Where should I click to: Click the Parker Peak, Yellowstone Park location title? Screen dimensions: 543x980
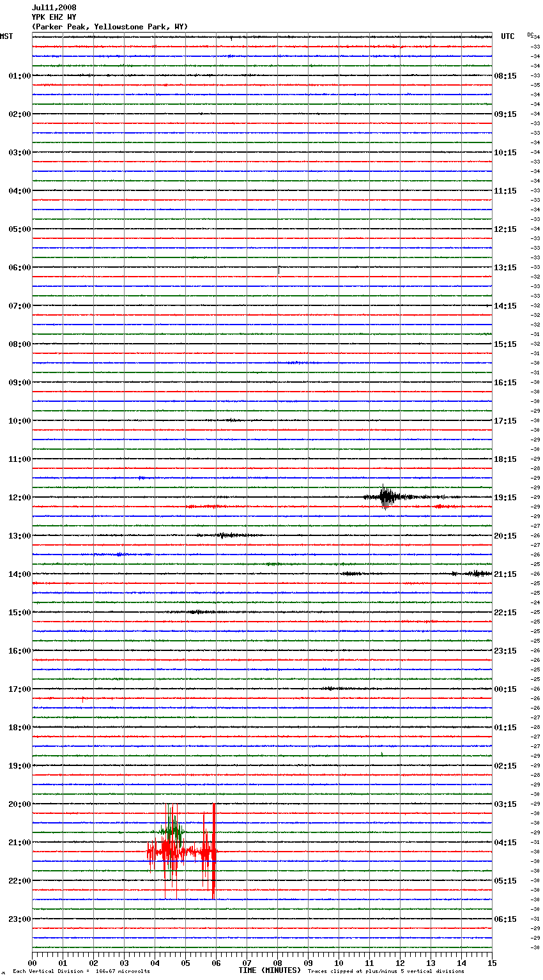coord(110,27)
